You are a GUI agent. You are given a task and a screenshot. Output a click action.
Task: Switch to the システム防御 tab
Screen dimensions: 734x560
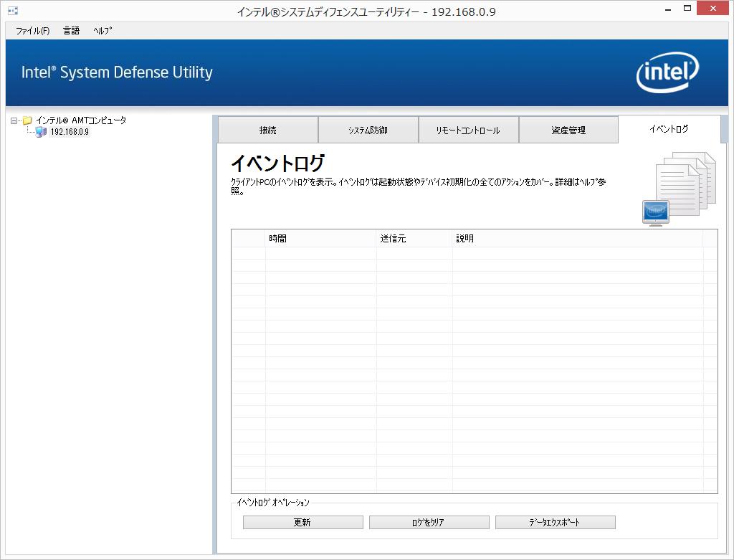click(x=368, y=130)
